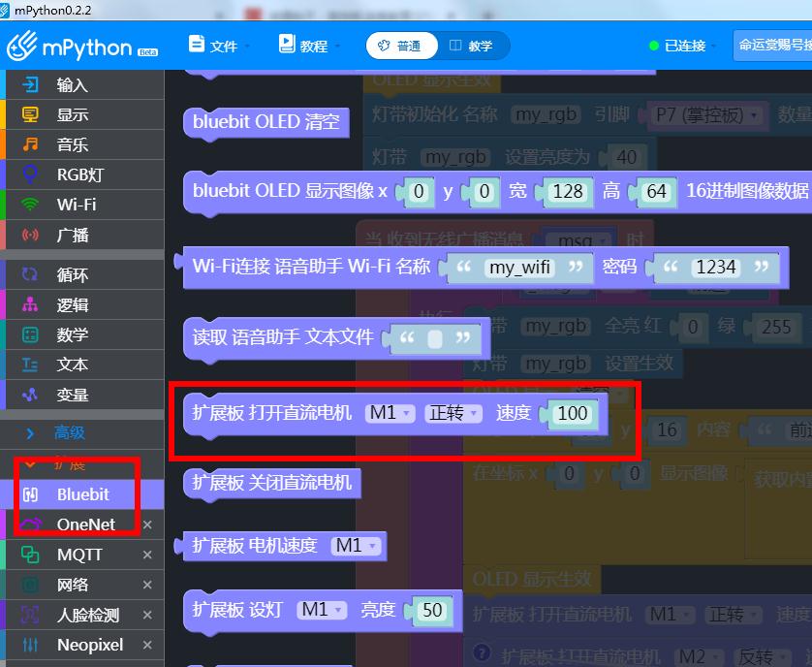Switch to 教学 mode

point(472,46)
